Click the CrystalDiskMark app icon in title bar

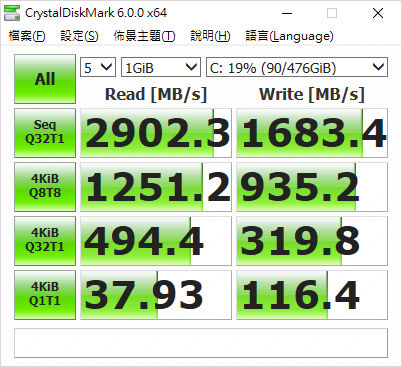12,13
